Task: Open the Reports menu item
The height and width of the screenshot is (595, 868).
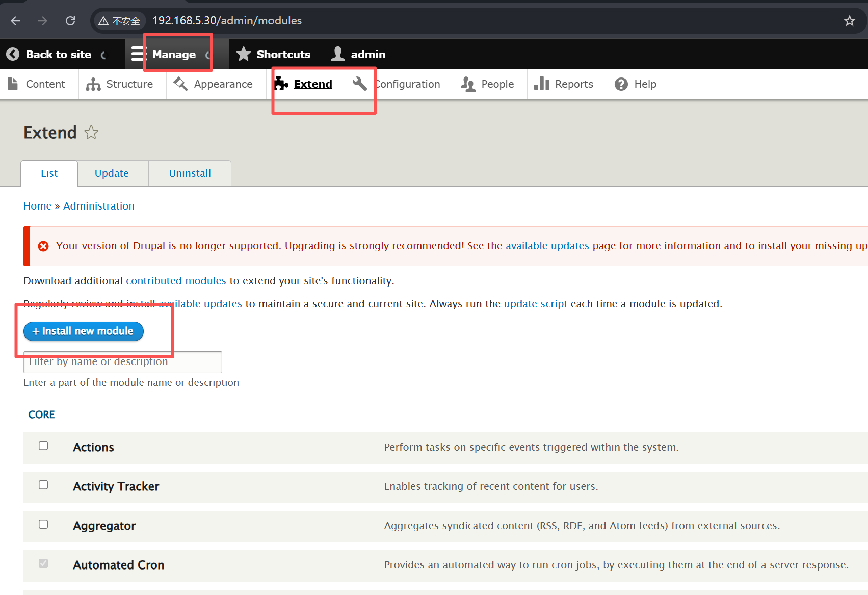Action: click(x=574, y=84)
